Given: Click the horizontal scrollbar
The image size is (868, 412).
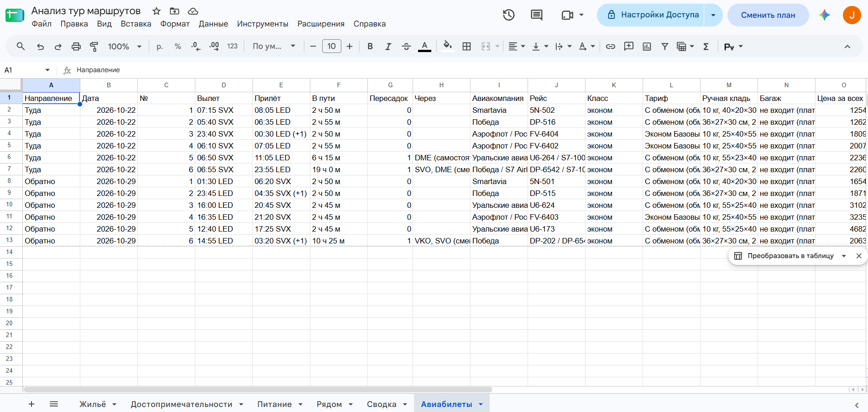Looking at the screenshot, I should tap(258, 390).
